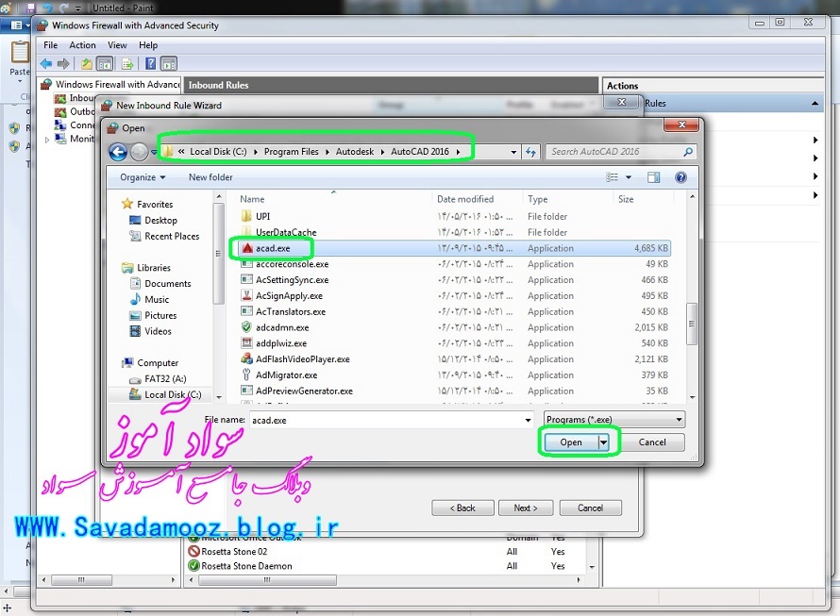
Task: Click the Back button in the wizard
Action: point(462,508)
